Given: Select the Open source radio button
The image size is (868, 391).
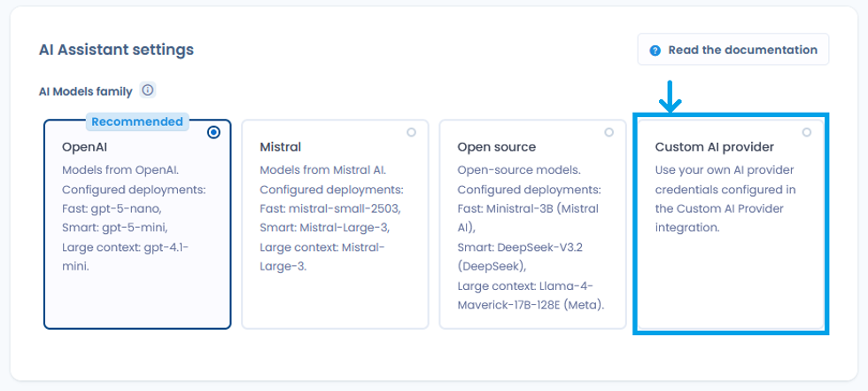Looking at the screenshot, I should click(609, 132).
